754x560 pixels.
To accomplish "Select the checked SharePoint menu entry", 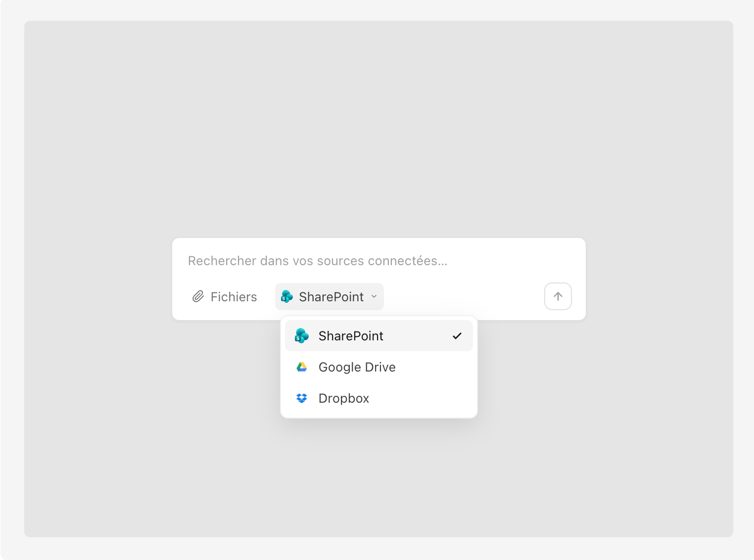I will click(x=379, y=336).
